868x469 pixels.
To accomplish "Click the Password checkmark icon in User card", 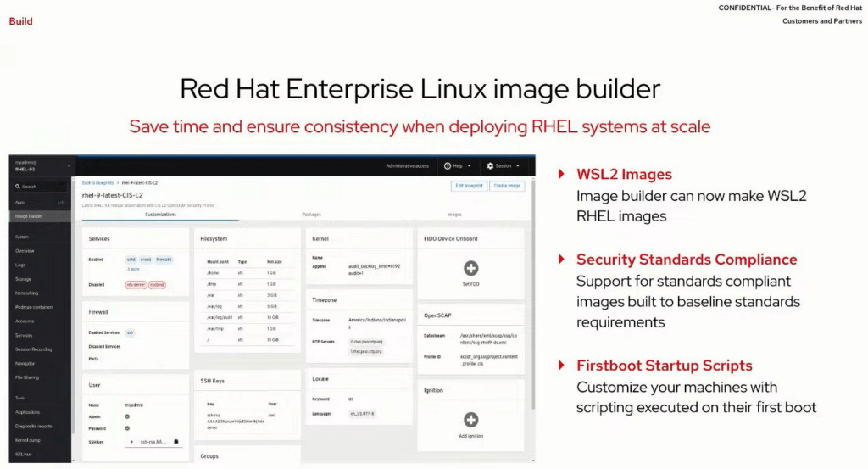I will (x=127, y=428).
